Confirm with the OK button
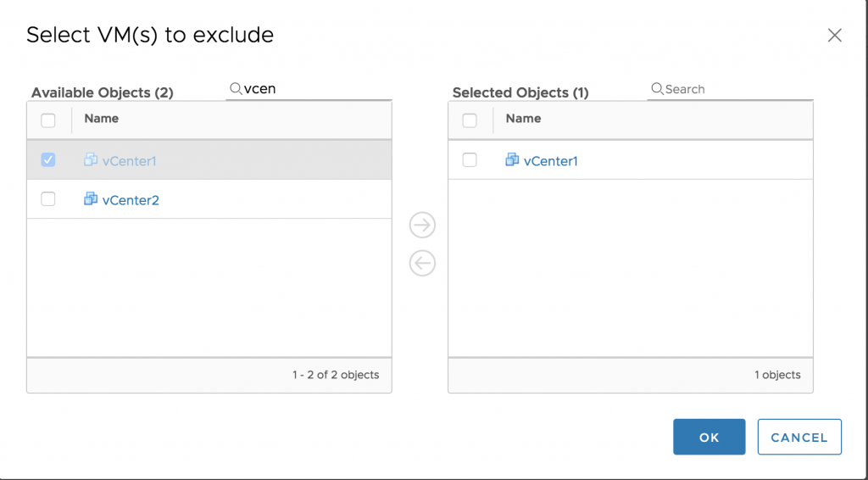 (x=709, y=437)
